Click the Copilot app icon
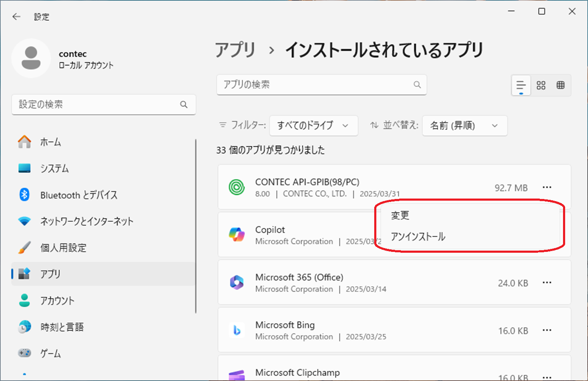Screen dimensions: 588x381 [x=237, y=235]
